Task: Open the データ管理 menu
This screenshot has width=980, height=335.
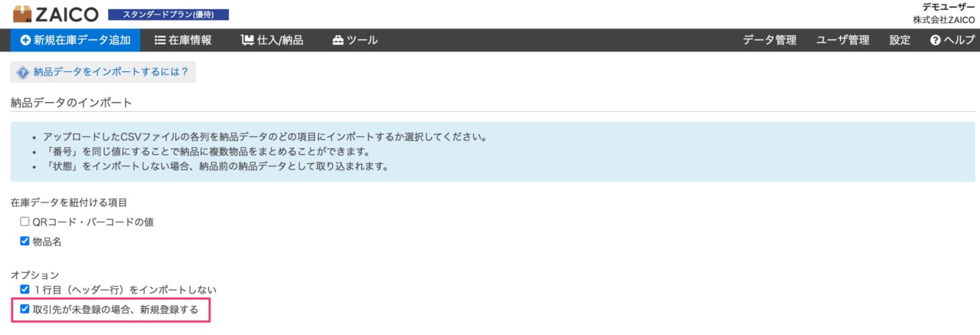Action: tap(769, 40)
